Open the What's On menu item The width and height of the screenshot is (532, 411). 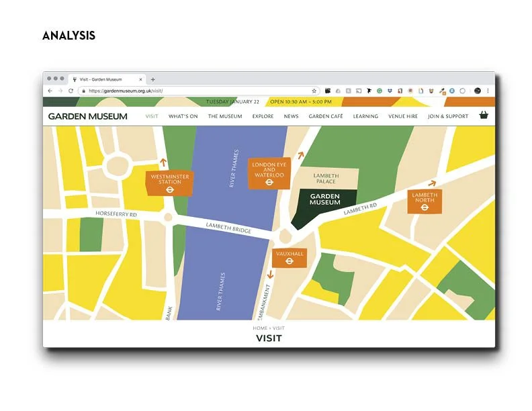(183, 116)
